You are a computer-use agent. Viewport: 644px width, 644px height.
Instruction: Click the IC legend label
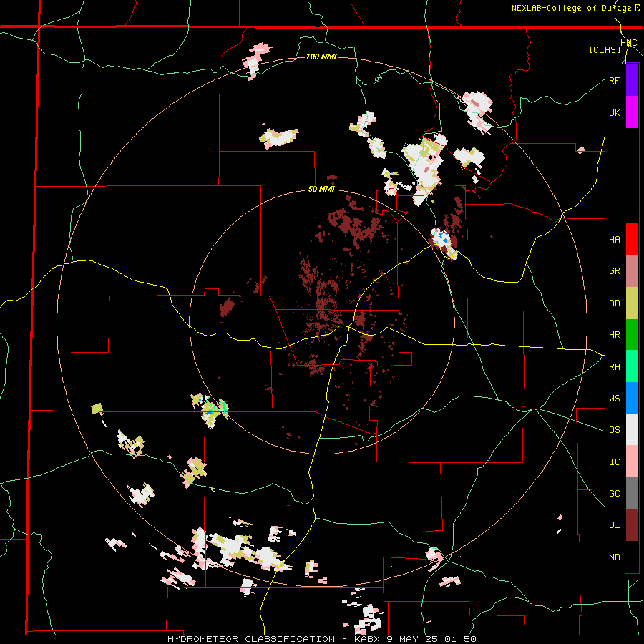coord(614,462)
